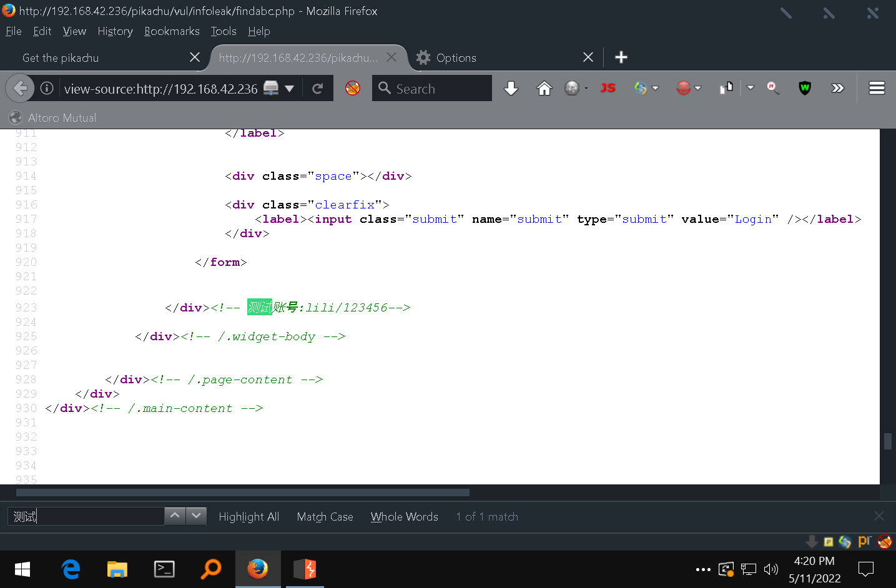
Task: Show hidden tray icons via three dots
Action: click(703, 569)
